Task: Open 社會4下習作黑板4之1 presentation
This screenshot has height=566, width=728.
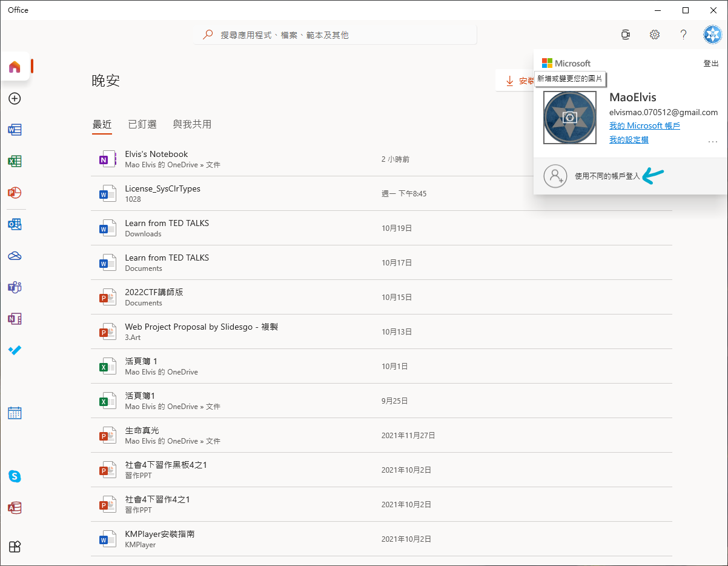Action: click(382, 470)
